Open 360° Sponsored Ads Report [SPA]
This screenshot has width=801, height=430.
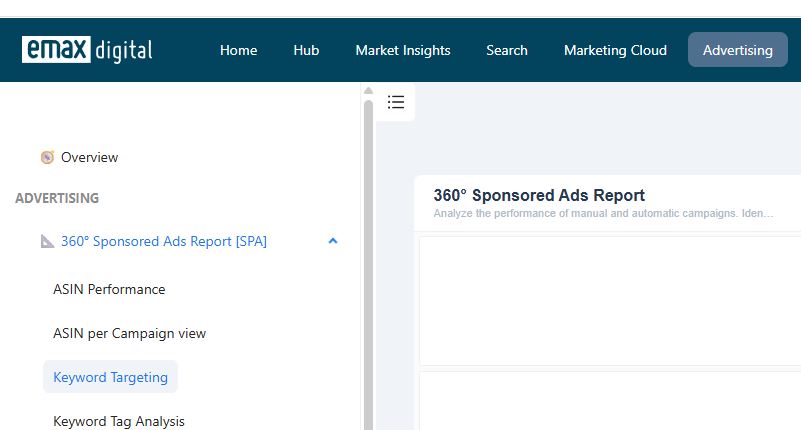[164, 241]
